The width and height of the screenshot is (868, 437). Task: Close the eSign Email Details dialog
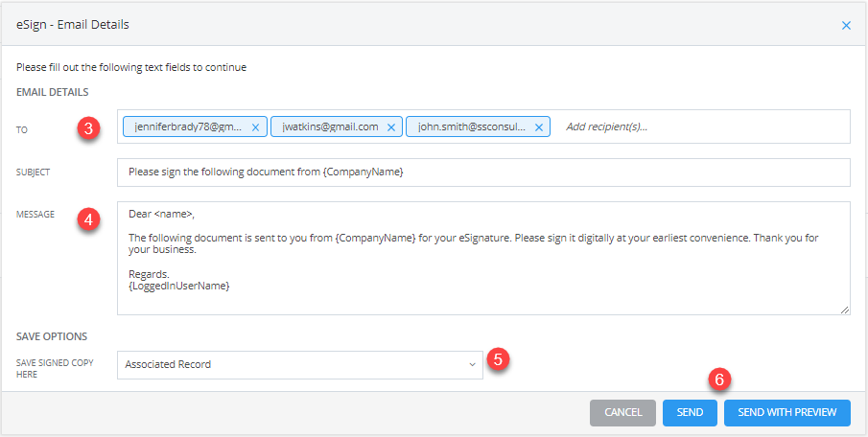pos(846,26)
